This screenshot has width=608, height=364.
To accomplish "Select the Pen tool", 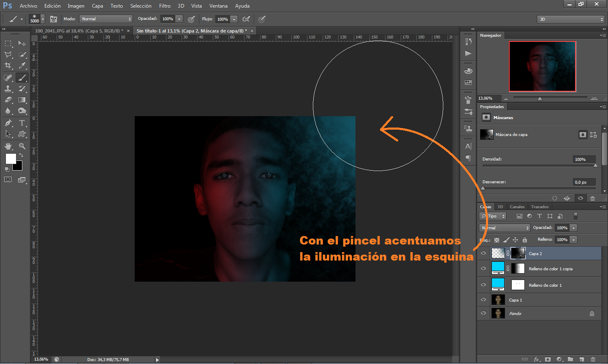I will tap(8, 123).
